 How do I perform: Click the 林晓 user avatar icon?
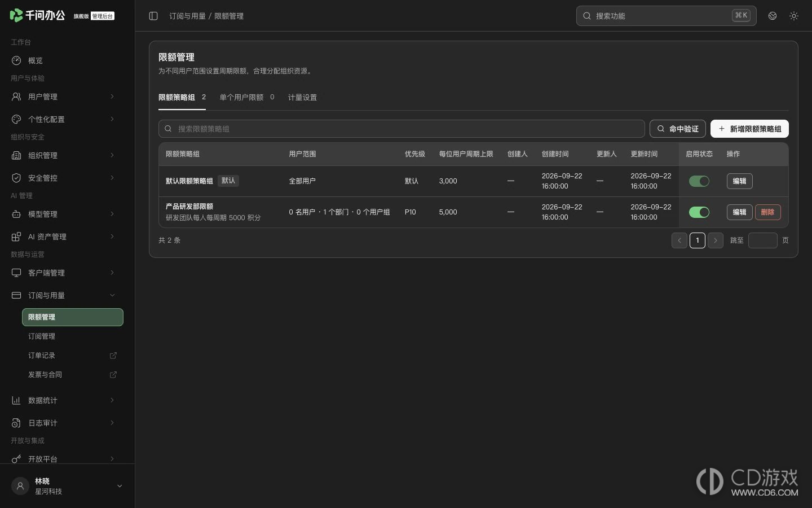(20, 486)
